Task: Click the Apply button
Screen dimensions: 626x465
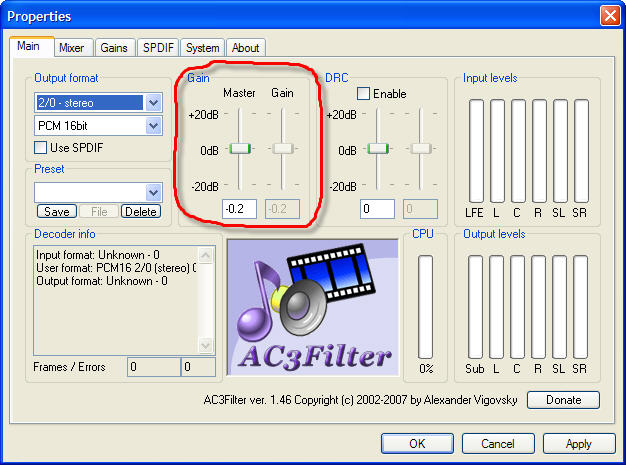Action: tap(579, 443)
